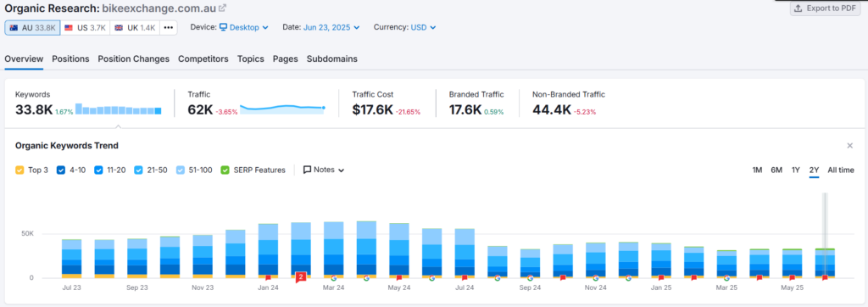Click the red flag note for June 2025

[825, 277]
